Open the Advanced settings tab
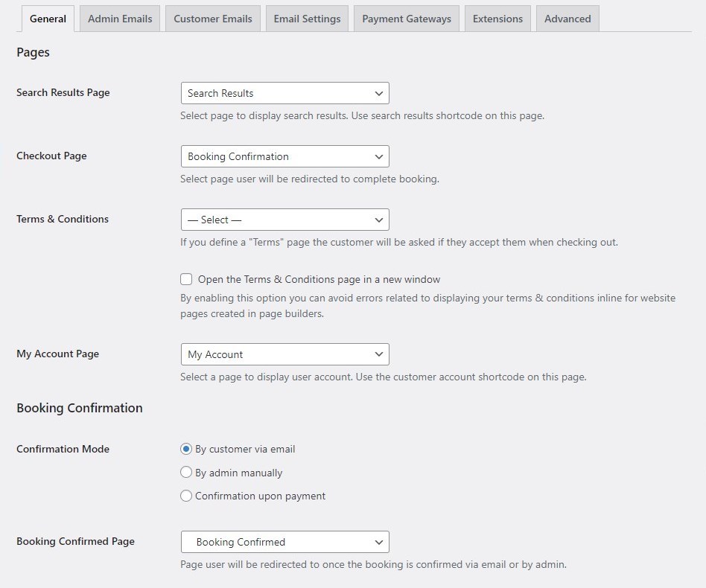Image resolution: width=706 pixels, height=588 pixels. (567, 19)
